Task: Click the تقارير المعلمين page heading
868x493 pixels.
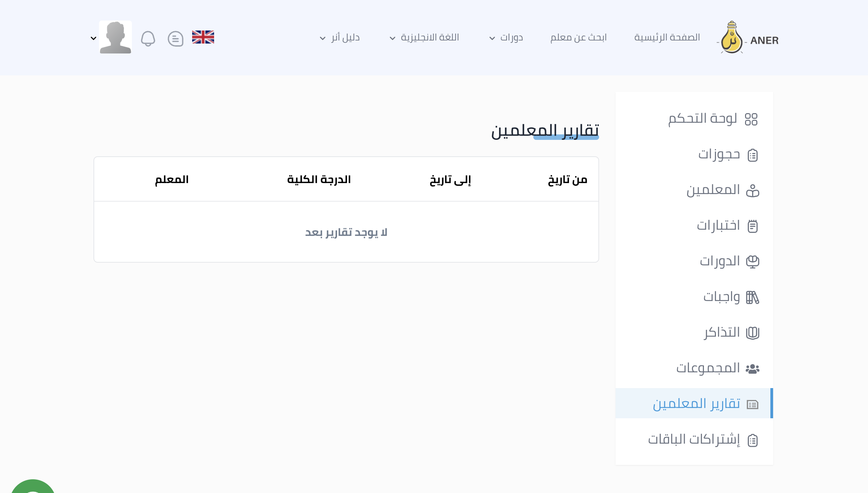Action: [x=545, y=130]
